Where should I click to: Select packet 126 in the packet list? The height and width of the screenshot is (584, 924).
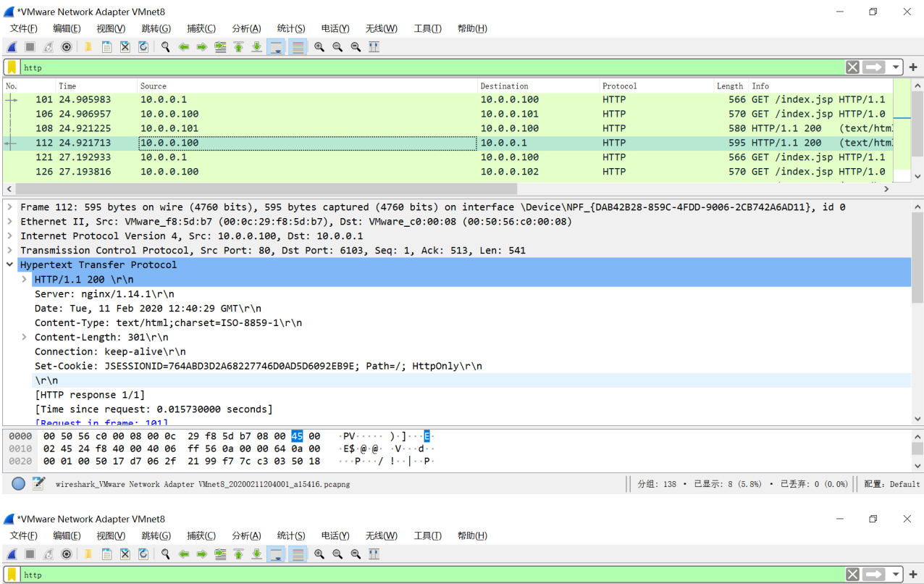[448, 172]
